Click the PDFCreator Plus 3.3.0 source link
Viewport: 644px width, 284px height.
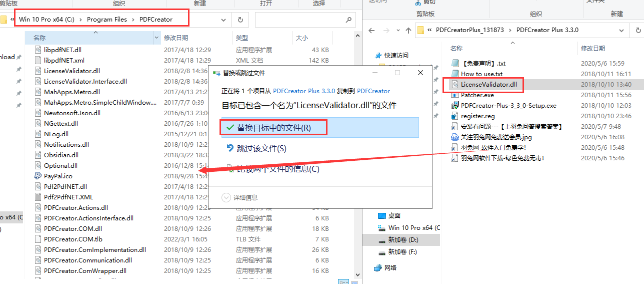pos(304,91)
